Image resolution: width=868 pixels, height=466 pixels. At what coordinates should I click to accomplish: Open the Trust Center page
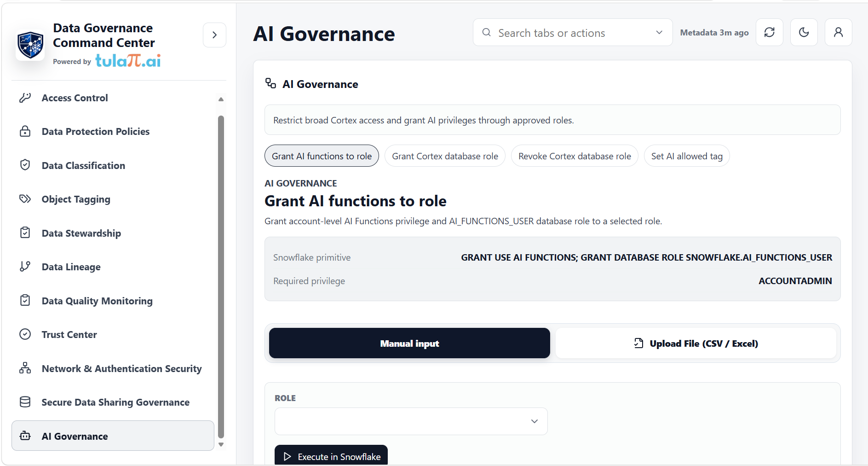coord(113,334)
